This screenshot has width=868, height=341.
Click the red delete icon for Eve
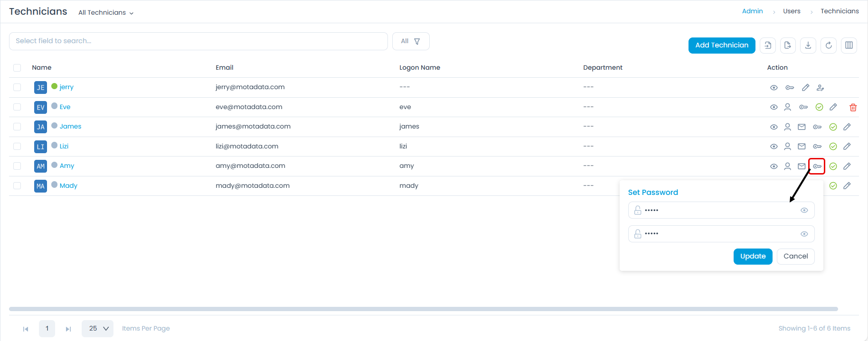(853, 107)
